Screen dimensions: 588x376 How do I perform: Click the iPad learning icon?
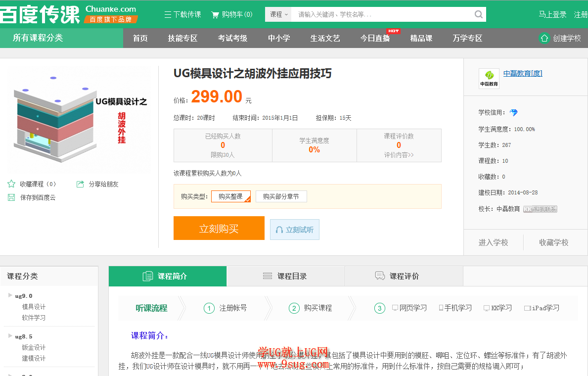click(528, 308)
